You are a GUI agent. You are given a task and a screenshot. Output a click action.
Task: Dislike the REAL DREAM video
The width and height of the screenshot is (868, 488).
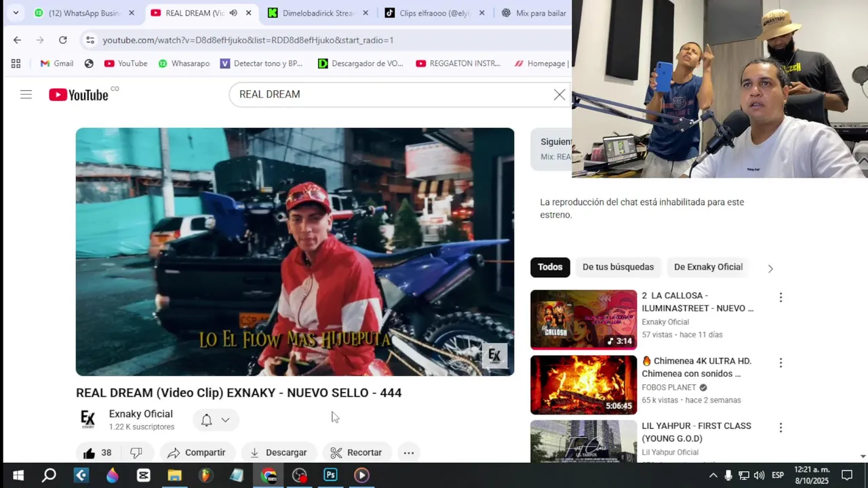pyautogui.click(x=136, y=453)
